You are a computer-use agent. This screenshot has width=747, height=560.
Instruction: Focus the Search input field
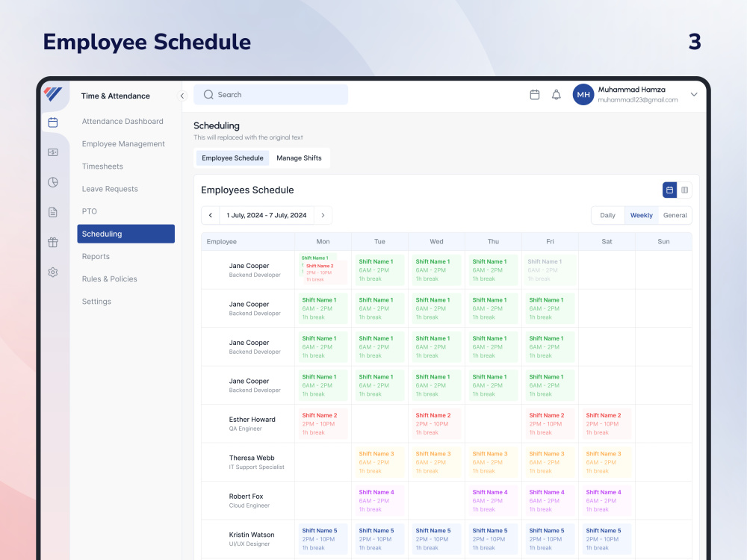coord(270,95)
